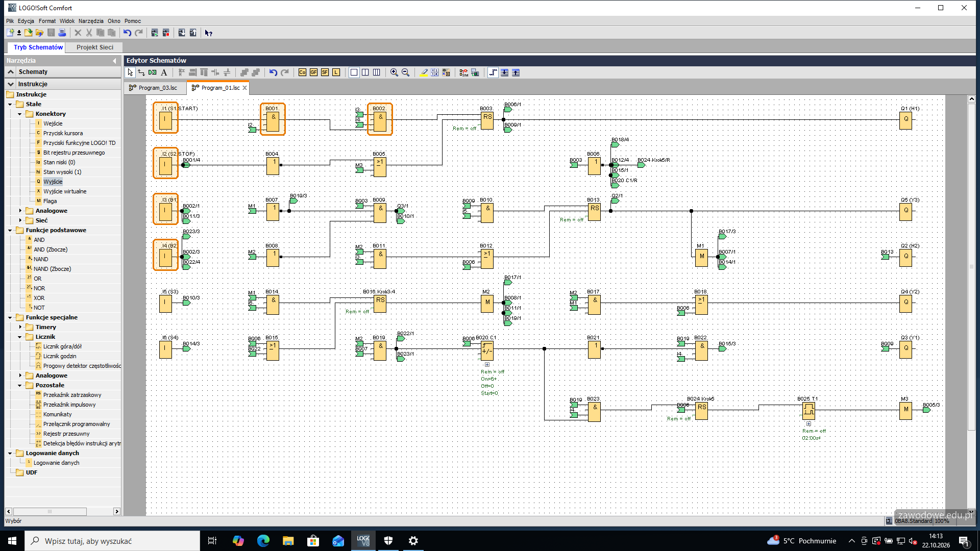Close the Program_01.lsc tab

245,88
